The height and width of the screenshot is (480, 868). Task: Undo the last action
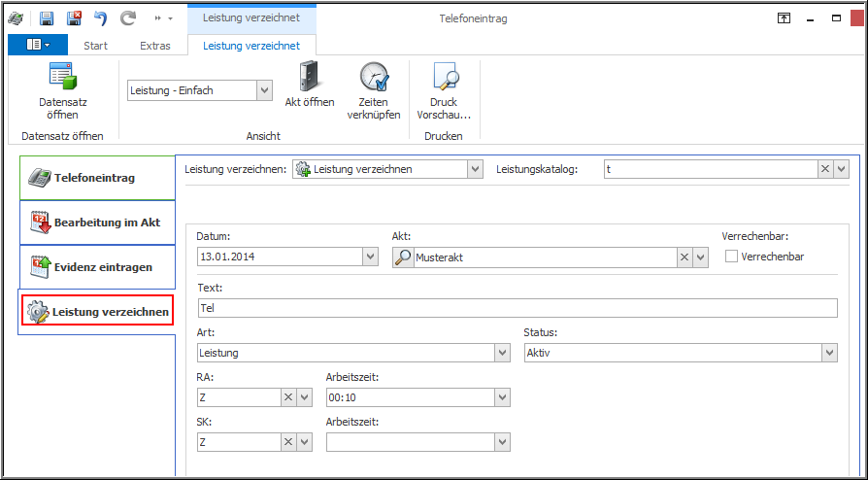[x=100, y=18]
